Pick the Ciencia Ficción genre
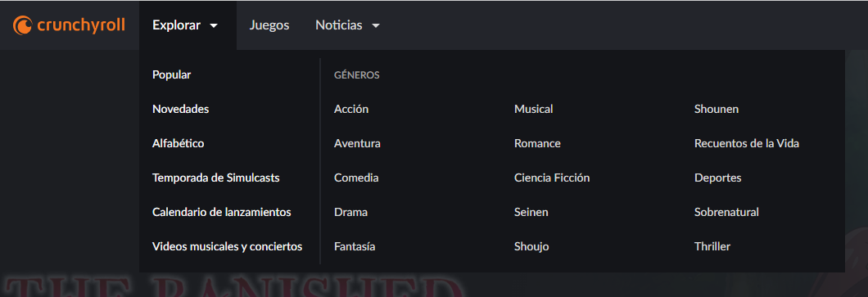The width and height of the screenshot is (868, 297). pyautogui.click(x=552, y=178)
